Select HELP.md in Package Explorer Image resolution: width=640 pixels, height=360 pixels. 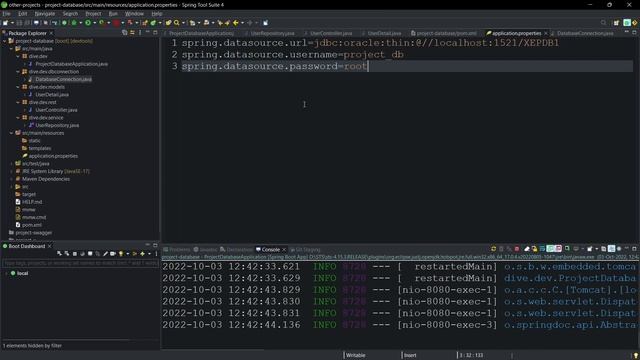32,202
